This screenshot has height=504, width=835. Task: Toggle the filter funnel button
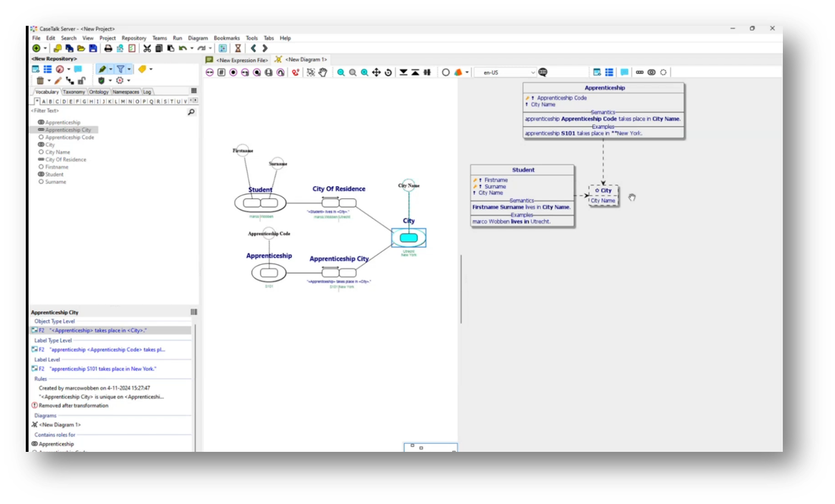120,69
